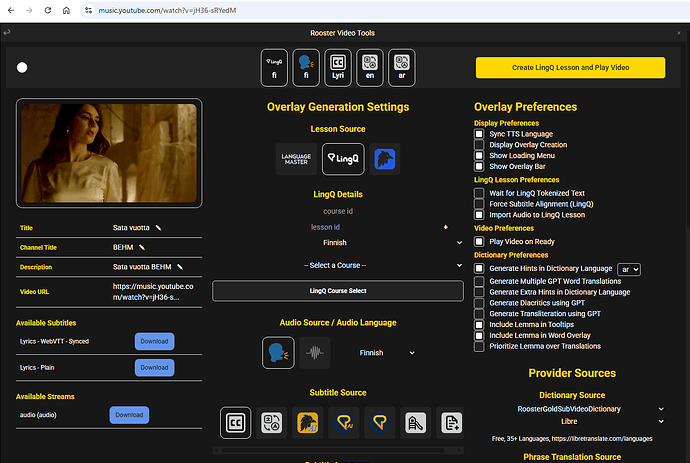This screenshot has height=463, width=690.
Task: Click the Video URL text 'https://music.youtube.co…'
Action: tap(153, 292)
